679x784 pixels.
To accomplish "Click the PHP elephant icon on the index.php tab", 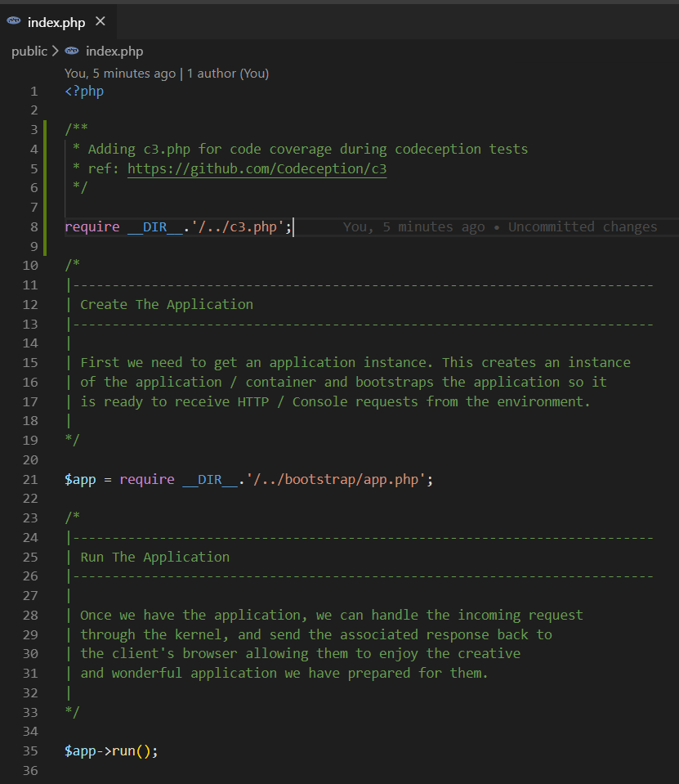I will point(14,23).
